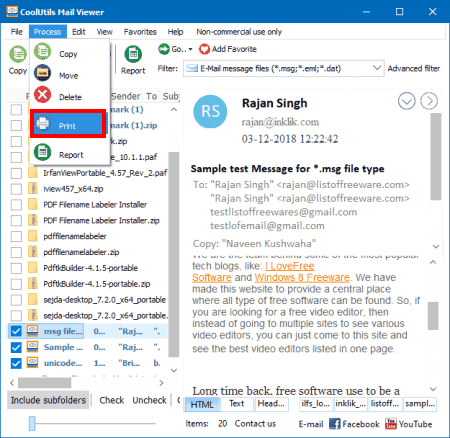The width and height of the screenshot is (450, 438).
Task: Open the Filter file type dropdown
Action: click(377, 68)
